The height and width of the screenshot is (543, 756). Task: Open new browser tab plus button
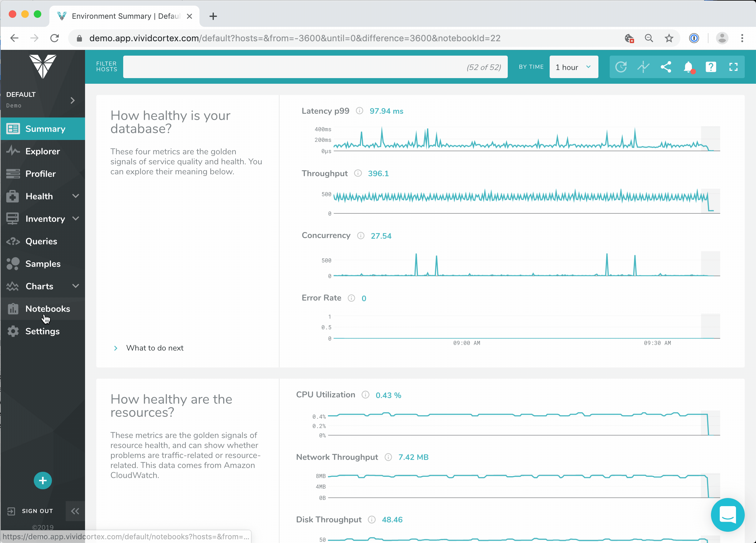[213, 16]
